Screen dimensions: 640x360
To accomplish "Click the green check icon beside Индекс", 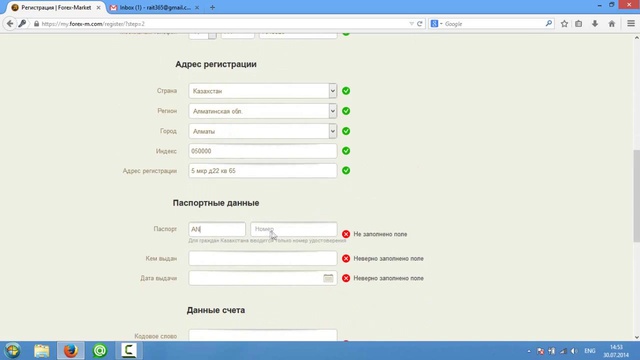I will click(x=346, y=151).
